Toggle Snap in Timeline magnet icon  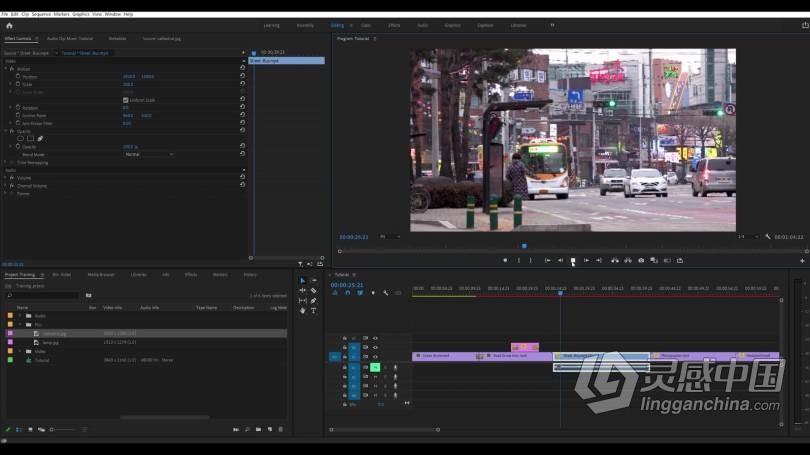(348, 293)
